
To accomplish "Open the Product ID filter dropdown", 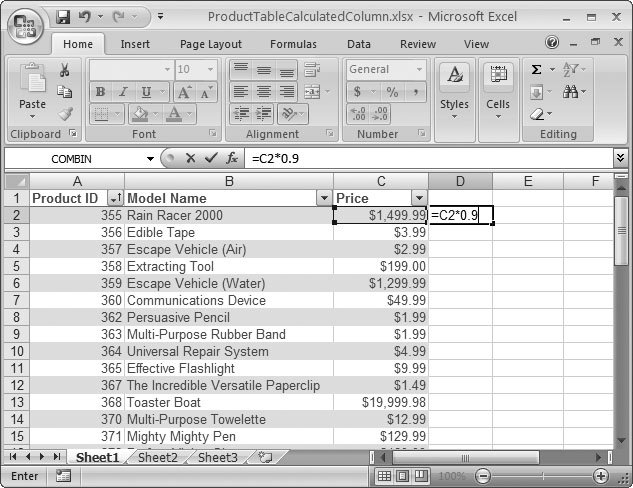I will click(x=115, y=198).
